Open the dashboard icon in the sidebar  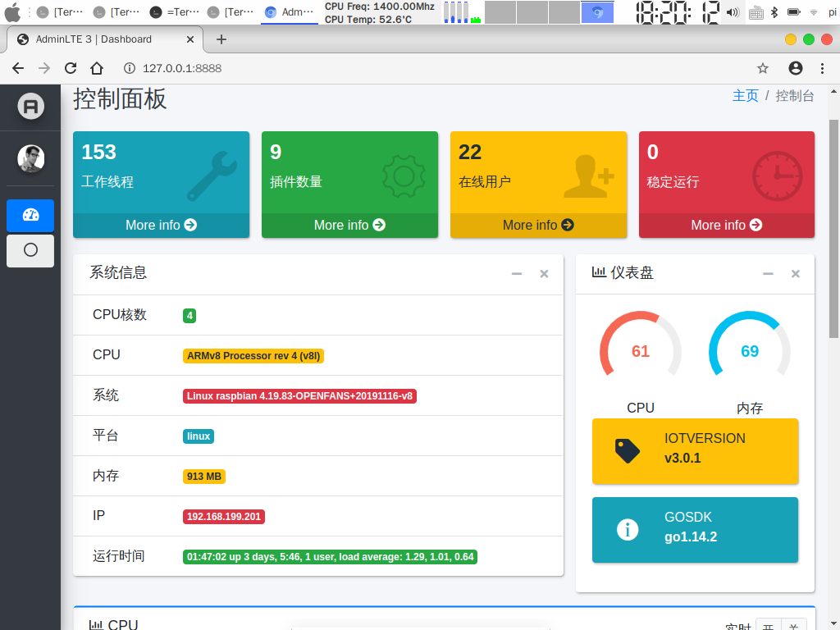point(30,215)
